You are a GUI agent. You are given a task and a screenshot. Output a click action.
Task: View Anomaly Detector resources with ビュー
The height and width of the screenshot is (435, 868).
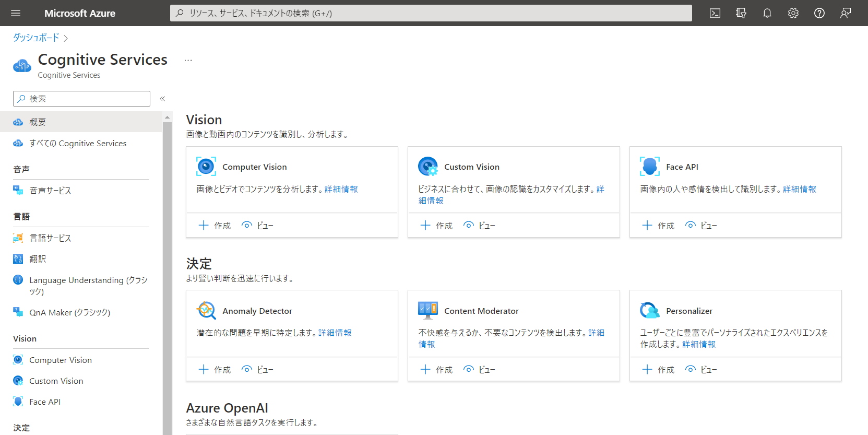[257, 370]
